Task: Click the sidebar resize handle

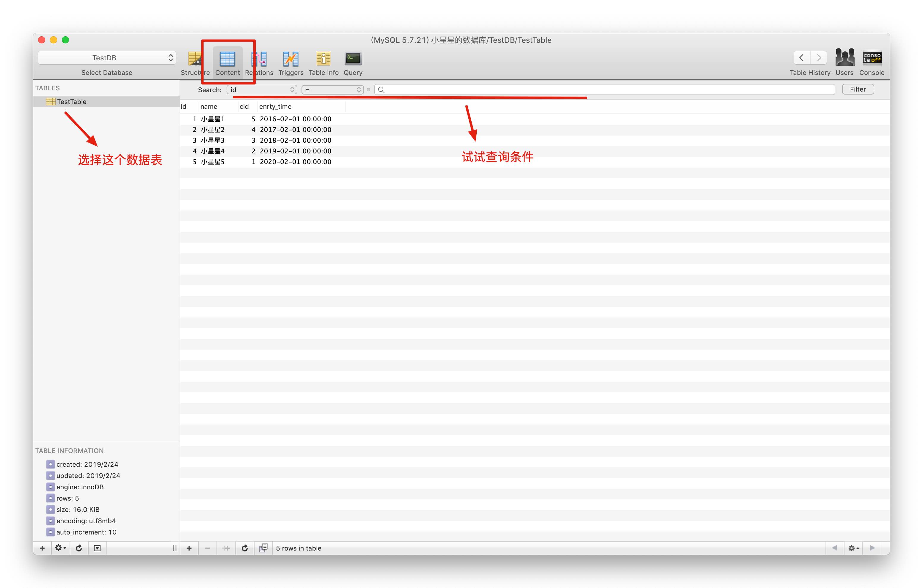Action: 175,548
